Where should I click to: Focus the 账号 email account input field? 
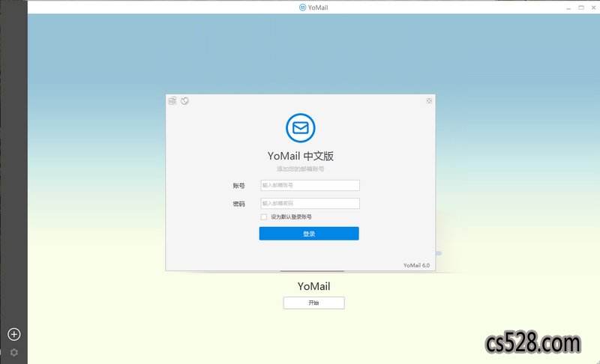click(310, 185)
